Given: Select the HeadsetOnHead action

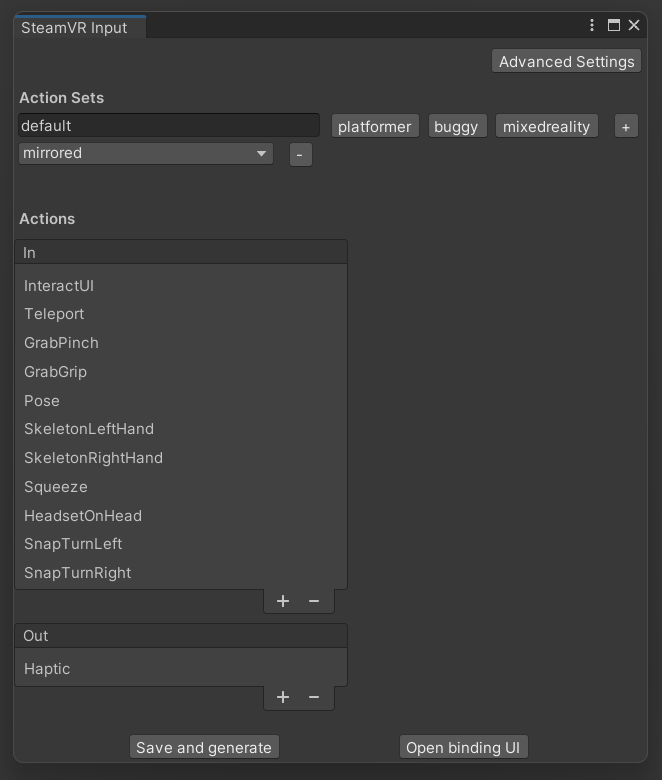Looking at the screenshot, I should pos(181,515).
